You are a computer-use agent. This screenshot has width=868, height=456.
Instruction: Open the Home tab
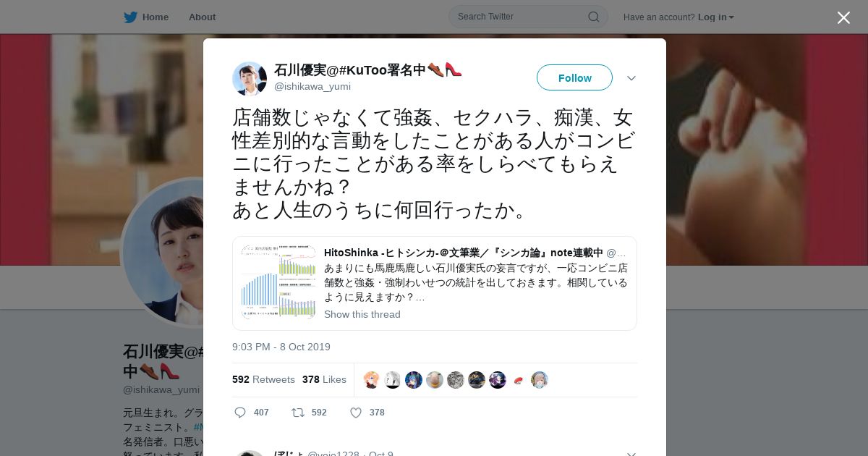tap(146, 17)
